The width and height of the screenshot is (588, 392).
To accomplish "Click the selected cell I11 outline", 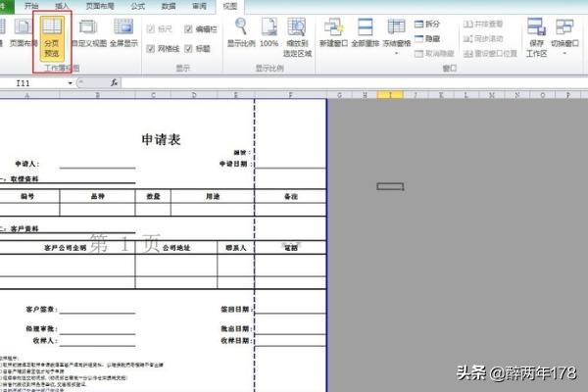I will tap(390, 186).
